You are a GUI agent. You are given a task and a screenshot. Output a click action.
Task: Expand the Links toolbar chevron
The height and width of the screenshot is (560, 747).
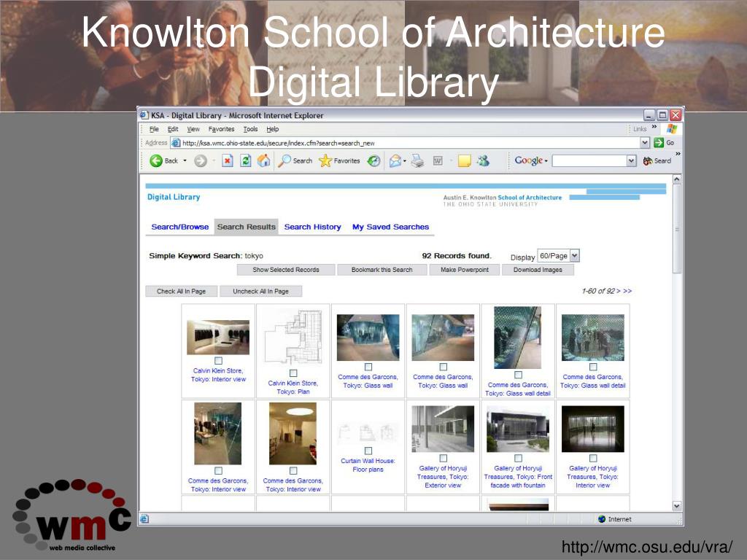pos(654,127)
